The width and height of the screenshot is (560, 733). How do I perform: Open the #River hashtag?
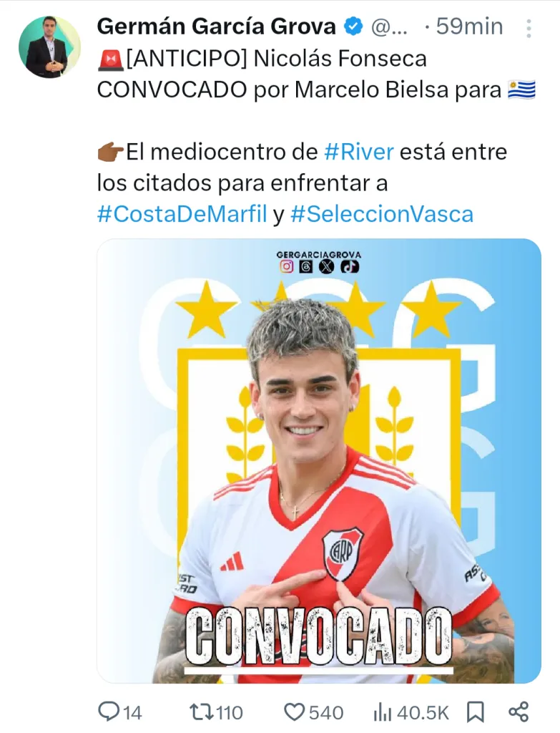359,152
